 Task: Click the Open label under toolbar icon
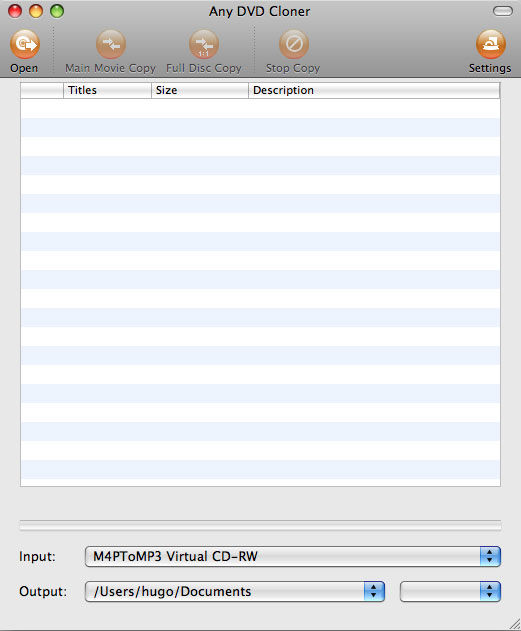[24, 68]
